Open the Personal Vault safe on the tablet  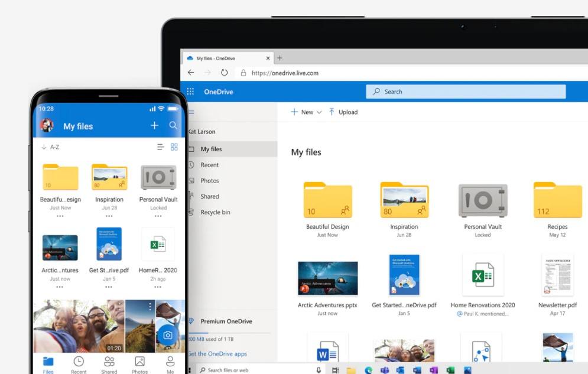coord(483,201)
